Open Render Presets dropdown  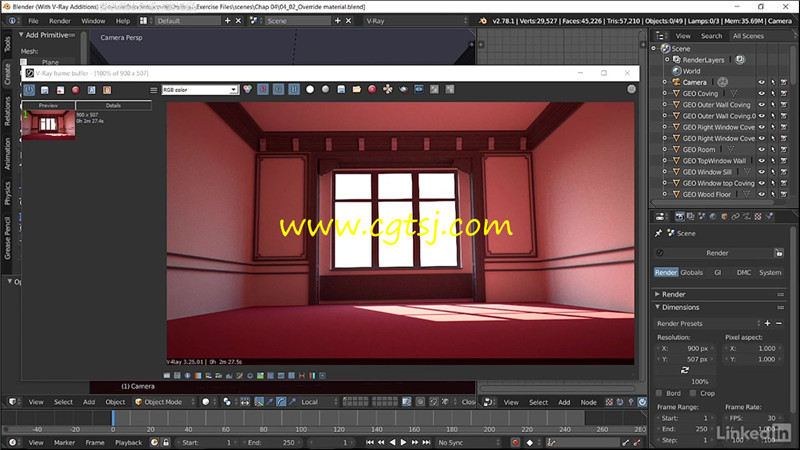(708, 323)
